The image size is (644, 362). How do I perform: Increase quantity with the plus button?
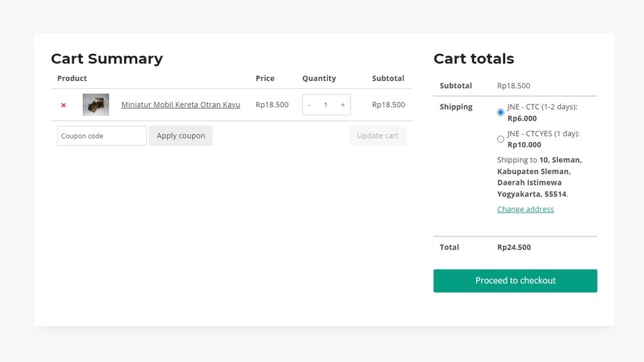pos(343,105)
